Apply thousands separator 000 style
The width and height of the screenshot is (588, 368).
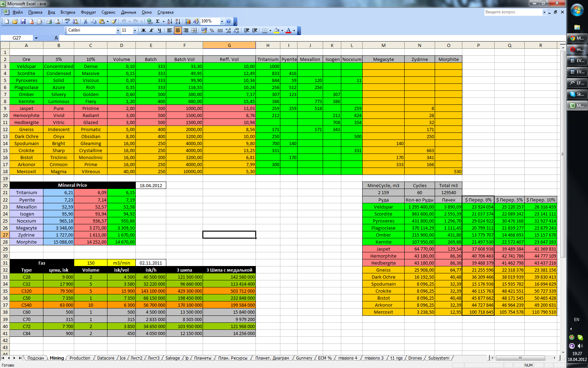click(220, 30)
